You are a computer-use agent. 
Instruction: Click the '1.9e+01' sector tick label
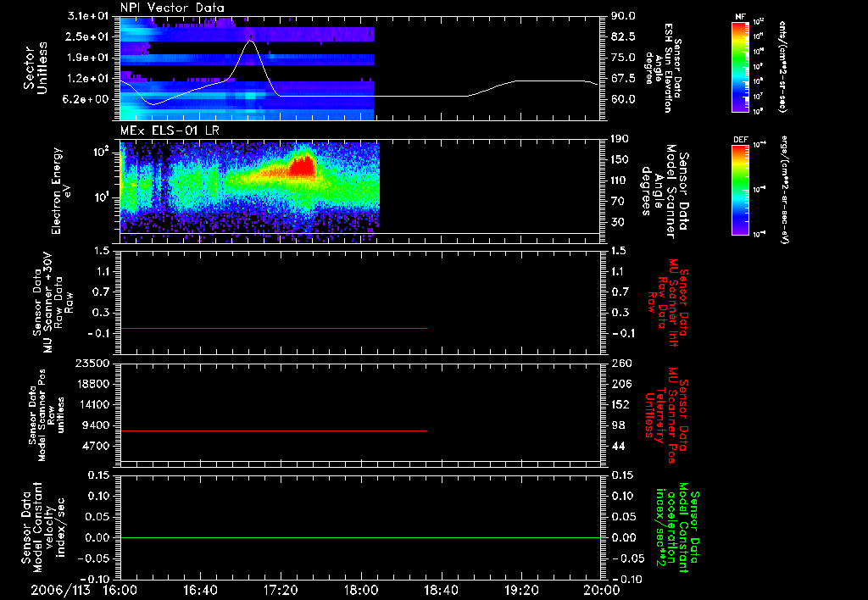pos(86,58)
